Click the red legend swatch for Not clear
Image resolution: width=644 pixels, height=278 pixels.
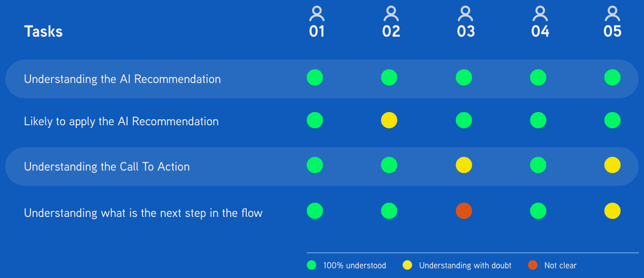click(x=533, y=265)
